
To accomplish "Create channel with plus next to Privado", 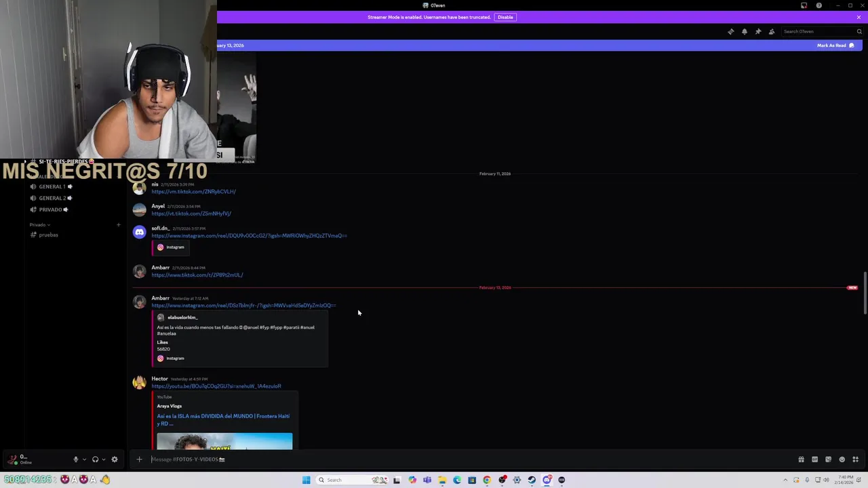I will tap(118, 224).
